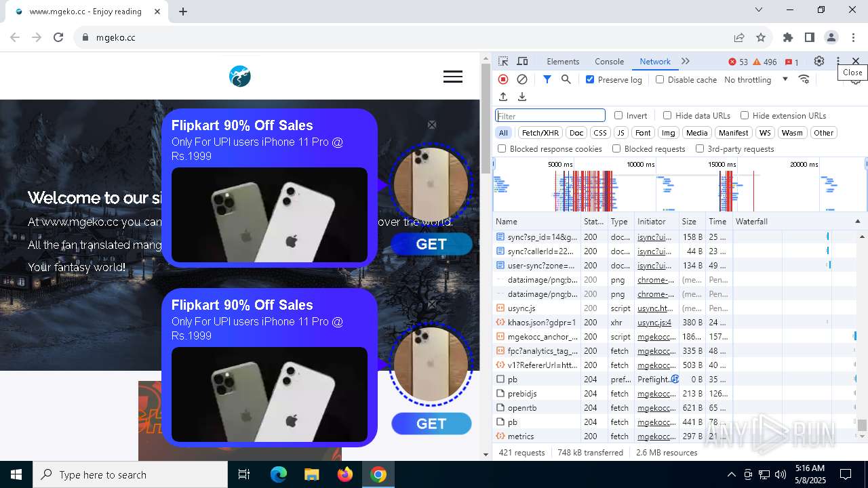The width and height of the screenshot is (868, 488).
Task: Click the DevTools inspect element icon
Action: click(x=503, y=61)
